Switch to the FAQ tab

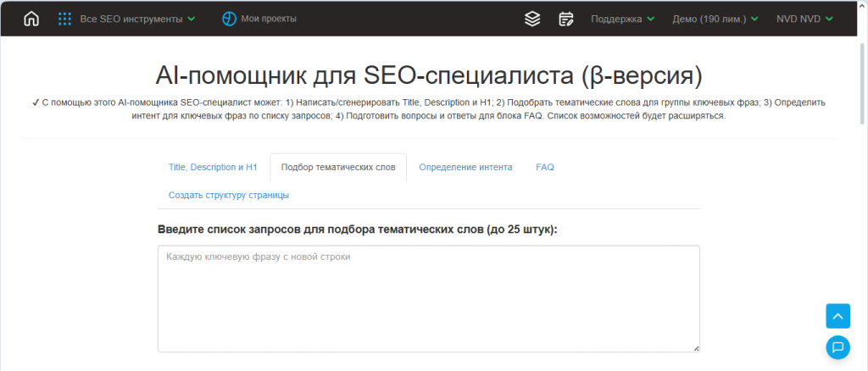pyautogui.click(x=545, y=168)
